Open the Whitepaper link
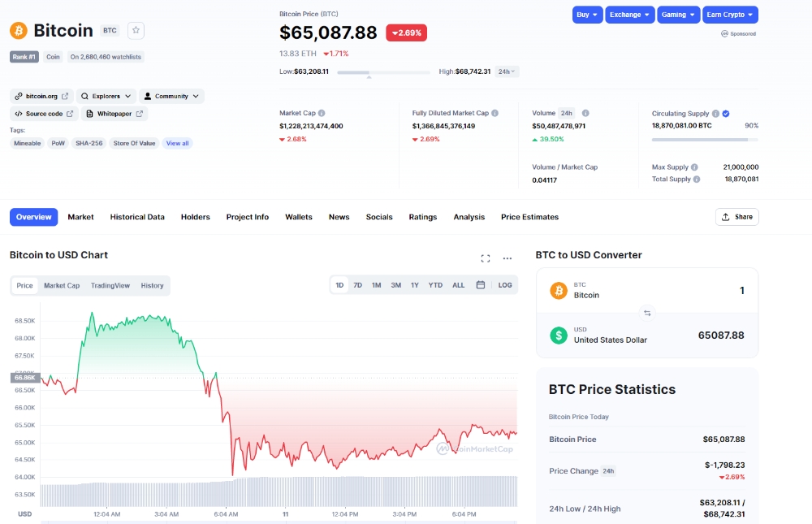 click(x=114, y=114)
